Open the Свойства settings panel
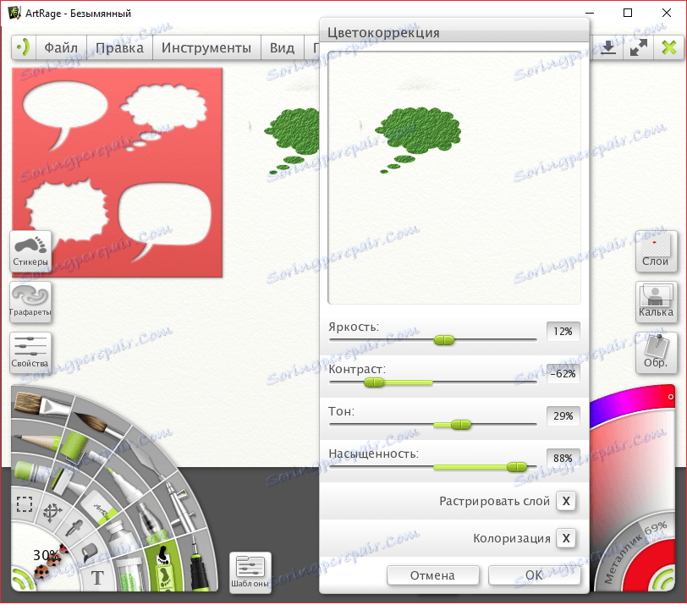Viewport: 687px width, 616px height. 30,353
